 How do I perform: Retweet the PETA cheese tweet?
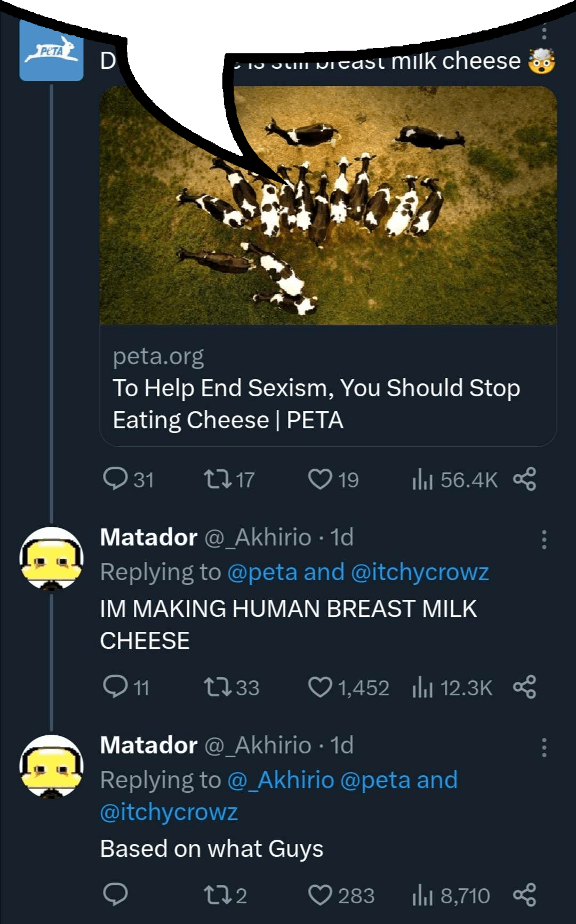(x=218, y=479)
